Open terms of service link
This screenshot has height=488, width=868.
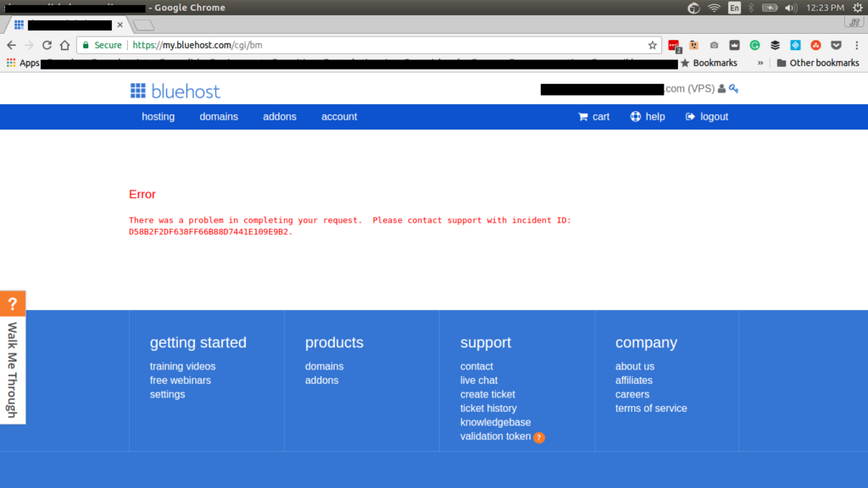click(651, 408)
